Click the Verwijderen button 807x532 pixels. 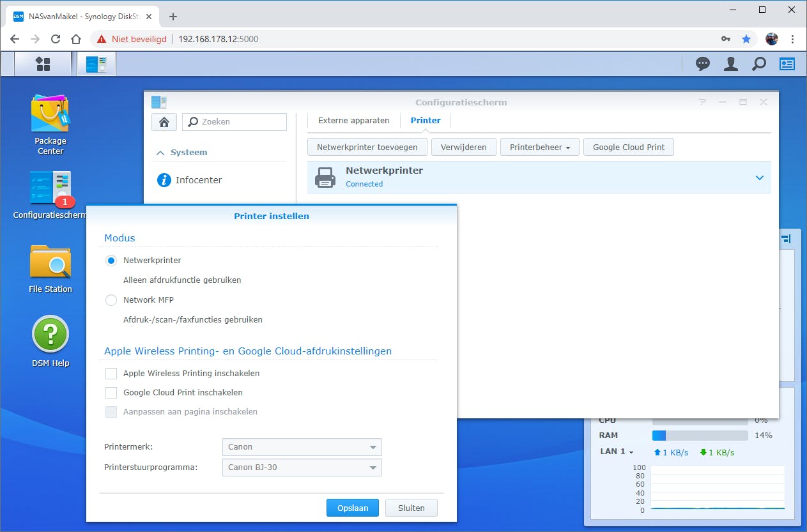(x=464, y=147)
